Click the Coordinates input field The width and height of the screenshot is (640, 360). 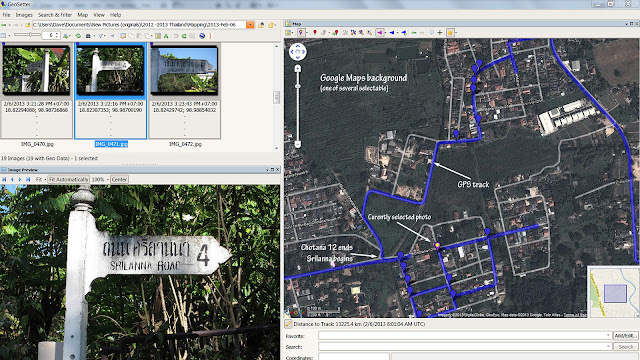[x=354, y=357]
